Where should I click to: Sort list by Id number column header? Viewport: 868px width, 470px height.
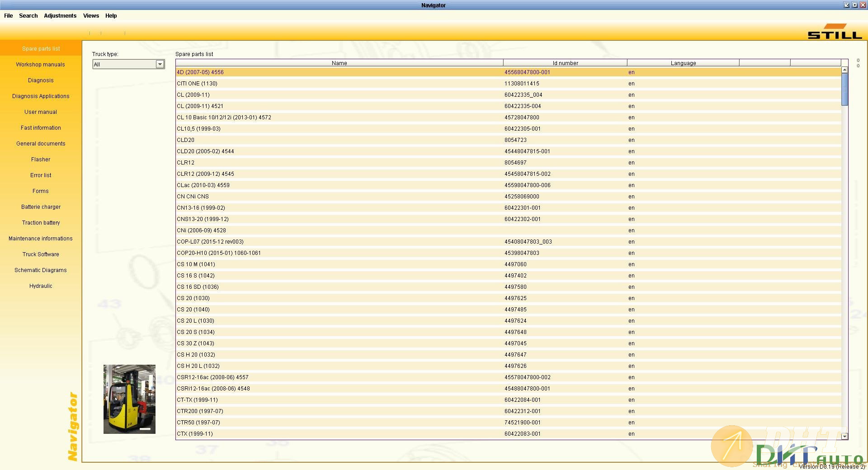point(565,63)
